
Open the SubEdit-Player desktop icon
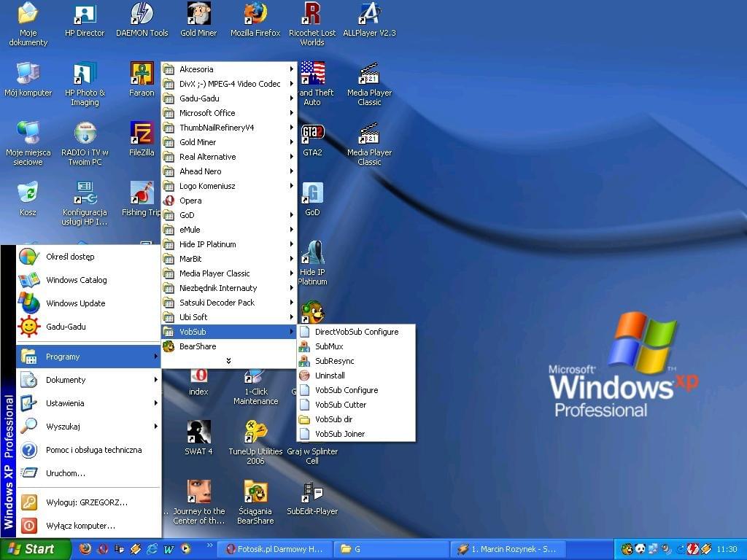pyautogui.click(x=312, y=494)
